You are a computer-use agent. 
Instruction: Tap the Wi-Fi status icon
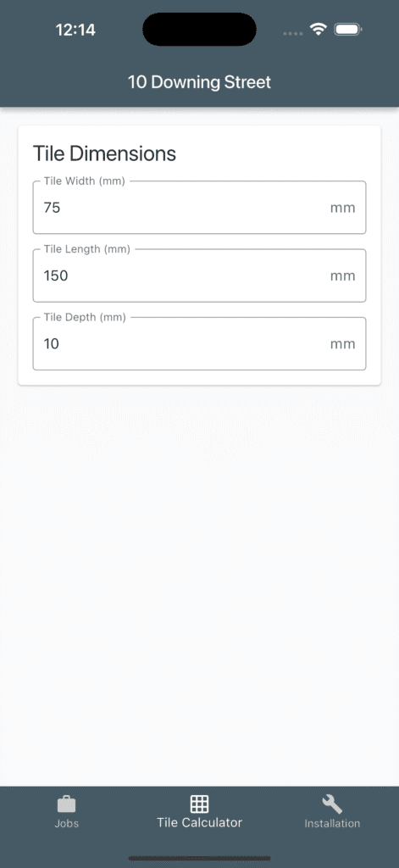(319, 30)
